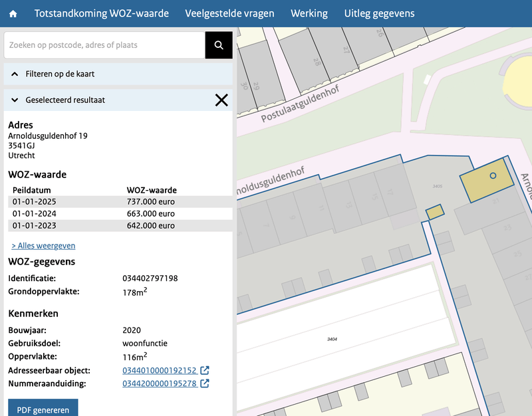Image resolution: width=532 pixels, height=416 pixels.
Task: Select Oppervlakte value 116m²
Action: (135, 357)
